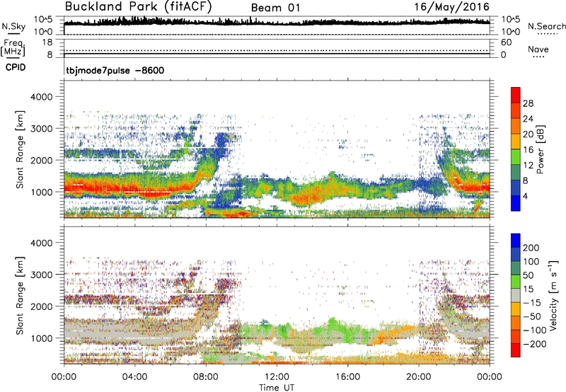This screenshot has height=392, width=566.
Task: Click the 16:00 time tick label
Action: (x=347, y=377)
